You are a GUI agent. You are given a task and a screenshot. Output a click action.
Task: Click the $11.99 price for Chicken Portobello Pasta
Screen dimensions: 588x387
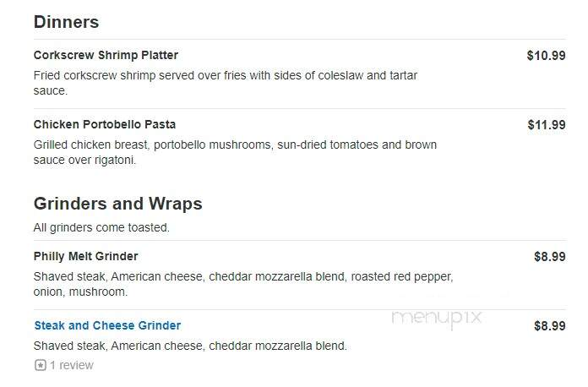click(547, 125)
